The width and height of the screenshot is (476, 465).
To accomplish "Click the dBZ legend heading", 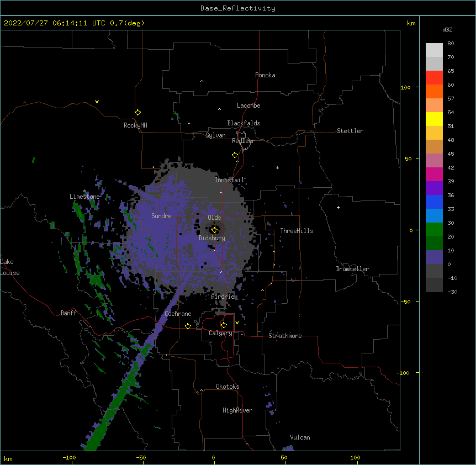I will point(447,29).
